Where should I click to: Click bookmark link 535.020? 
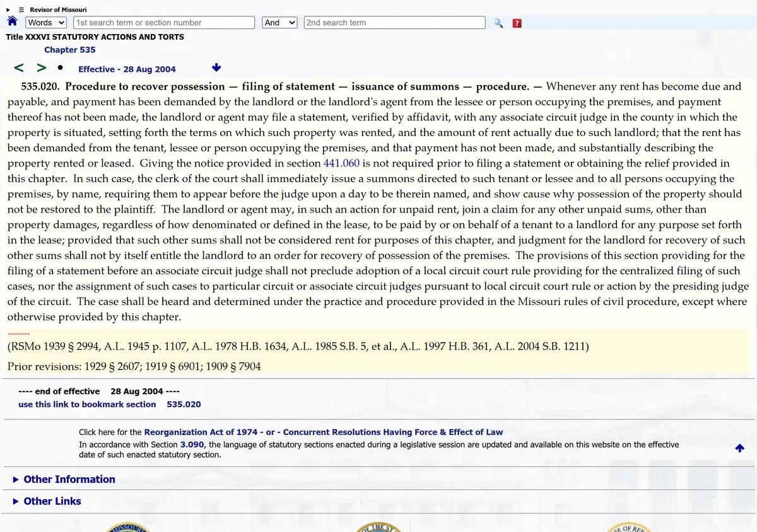tap(184, 404)
